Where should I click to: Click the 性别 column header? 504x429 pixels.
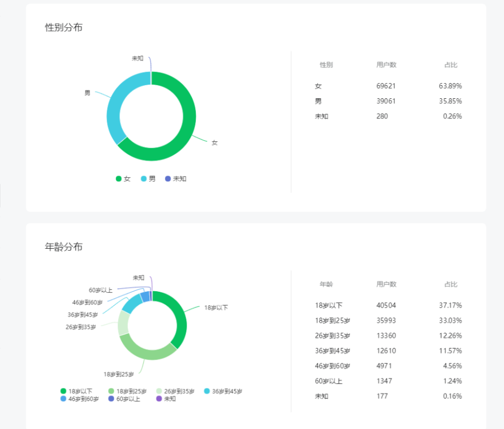pyautogui.click(x=326, y=65)
